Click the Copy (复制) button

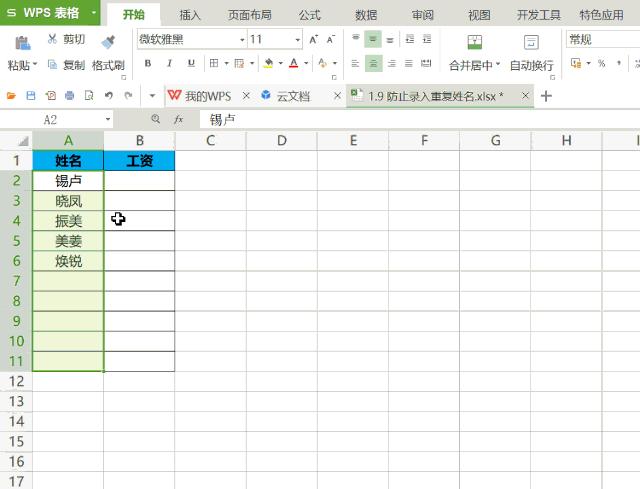pos(67,64)
